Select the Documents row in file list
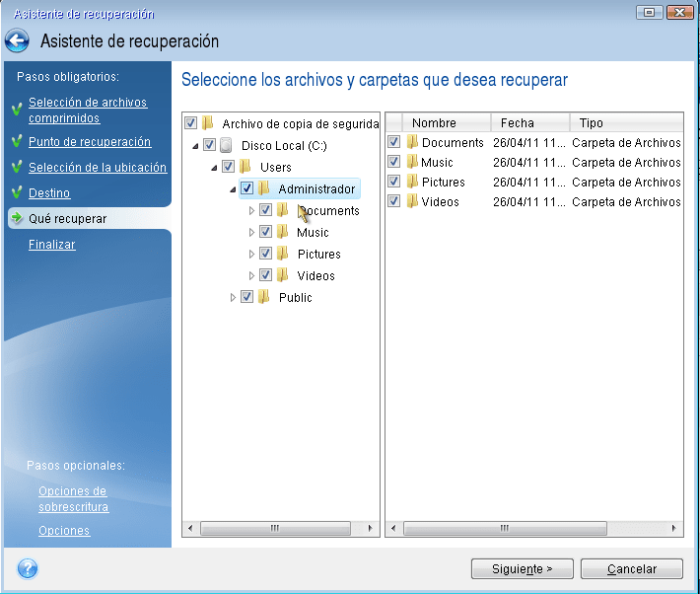This screenshot has height=594, width=700. pyautogui.click(x=534, y=142)
